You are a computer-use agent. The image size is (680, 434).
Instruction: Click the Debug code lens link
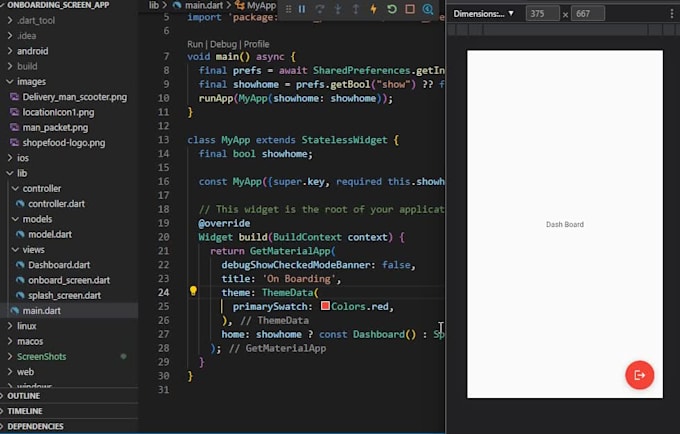pyautogui.click(x=223, y=44)
